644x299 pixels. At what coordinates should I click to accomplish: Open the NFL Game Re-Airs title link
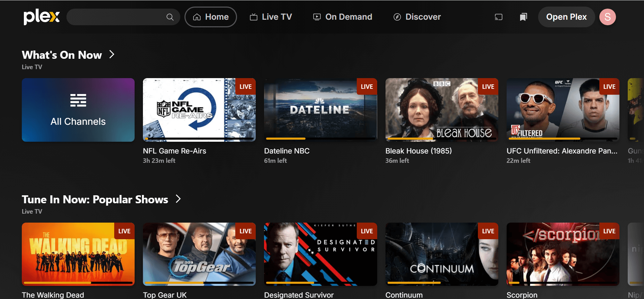tap(174, 151)
